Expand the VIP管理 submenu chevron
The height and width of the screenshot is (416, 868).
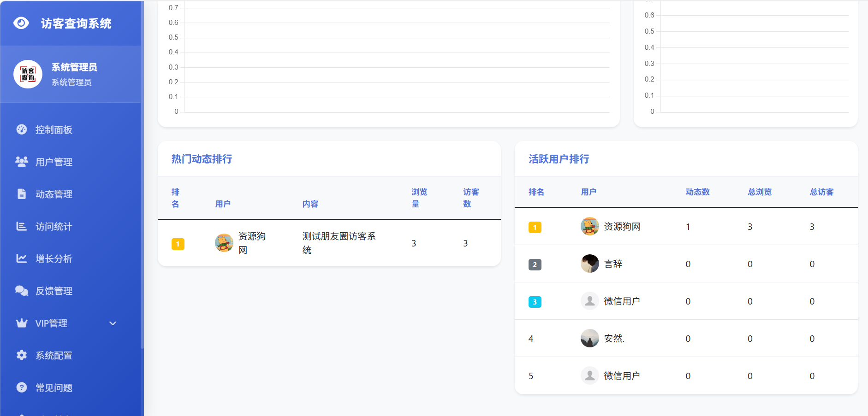pos(113,323)
